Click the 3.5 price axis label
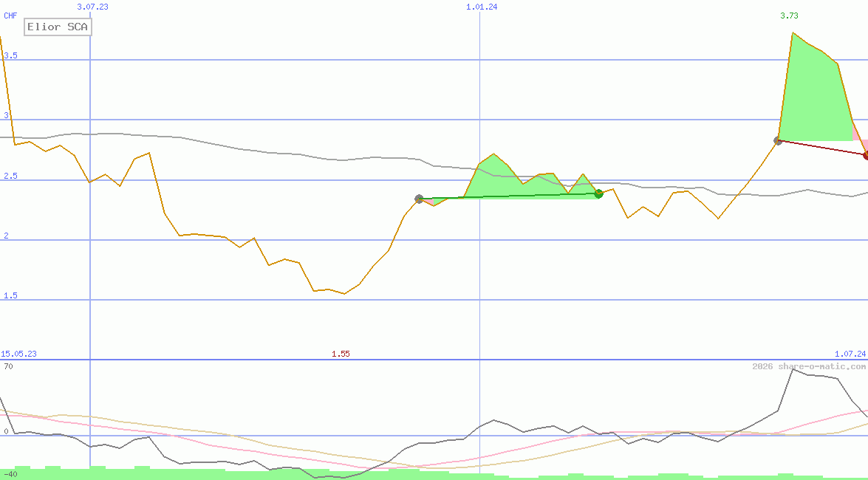This screenshot has width=868, height=480. click(10, 55)
